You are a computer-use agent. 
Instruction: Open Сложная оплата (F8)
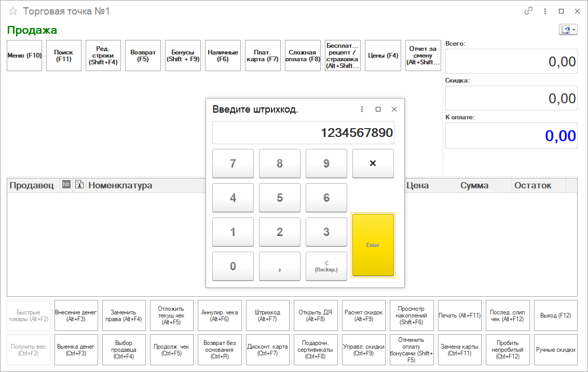(303, 56)
